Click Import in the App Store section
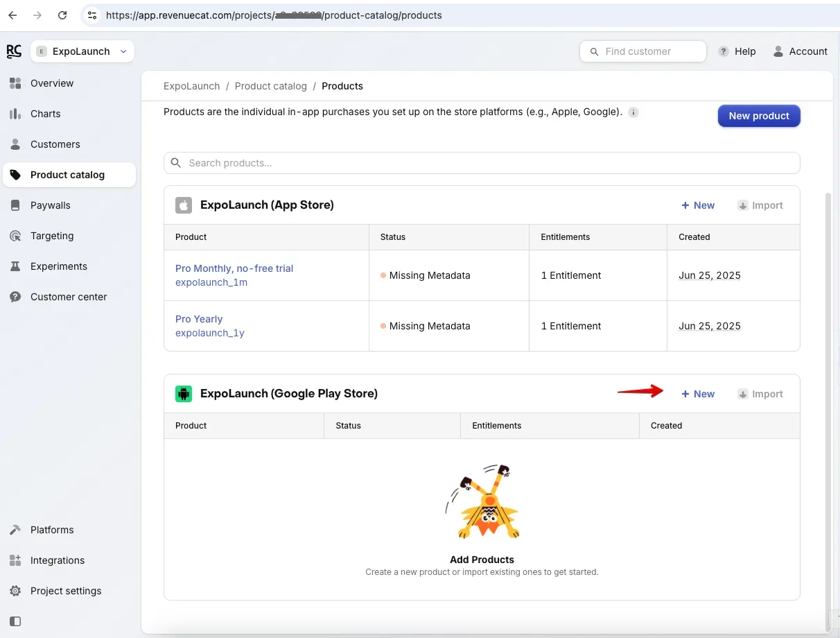840x638 pixels. pyautogui.click(x=760, y=205)
